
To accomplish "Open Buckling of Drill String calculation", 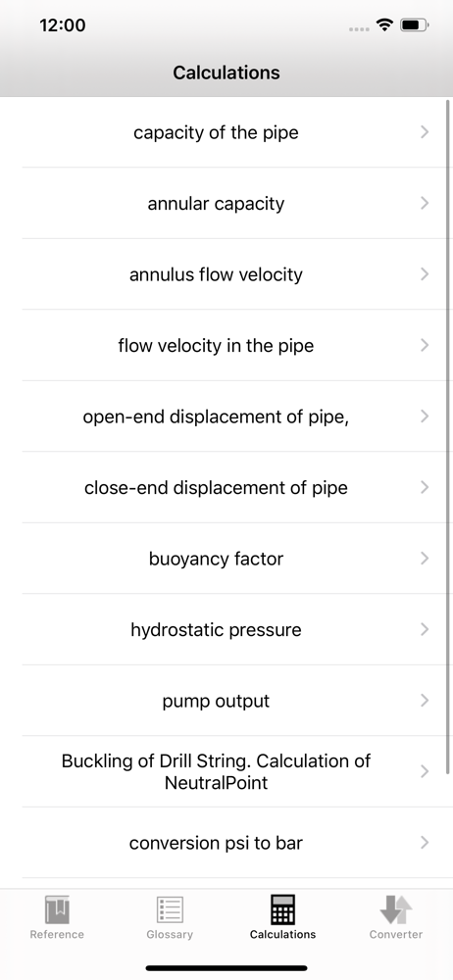I will [226, 771].
